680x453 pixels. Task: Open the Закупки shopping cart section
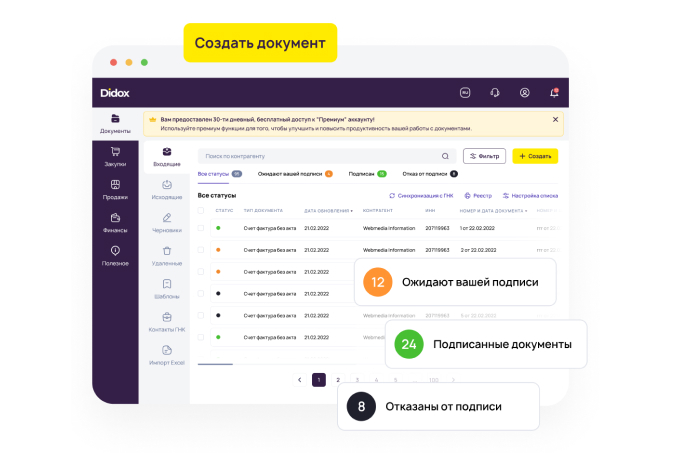point(115,156)
